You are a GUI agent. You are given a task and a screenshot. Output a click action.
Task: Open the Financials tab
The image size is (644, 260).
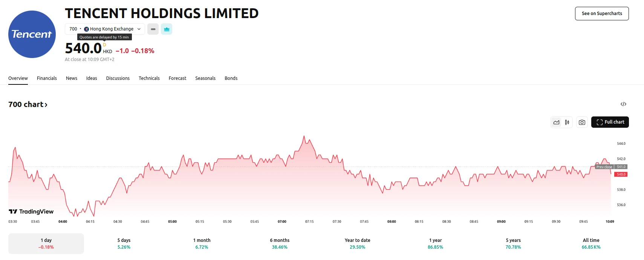tap(47, 78)
